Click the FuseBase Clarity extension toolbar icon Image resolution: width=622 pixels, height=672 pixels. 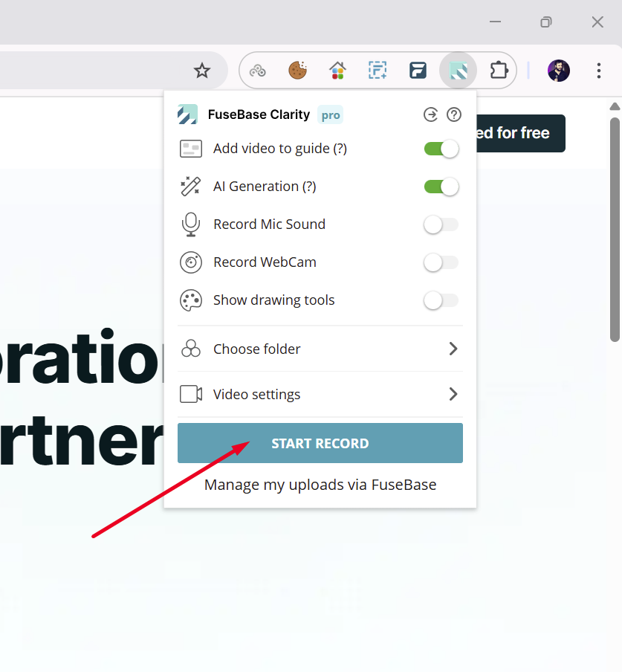tap(458, 71)
